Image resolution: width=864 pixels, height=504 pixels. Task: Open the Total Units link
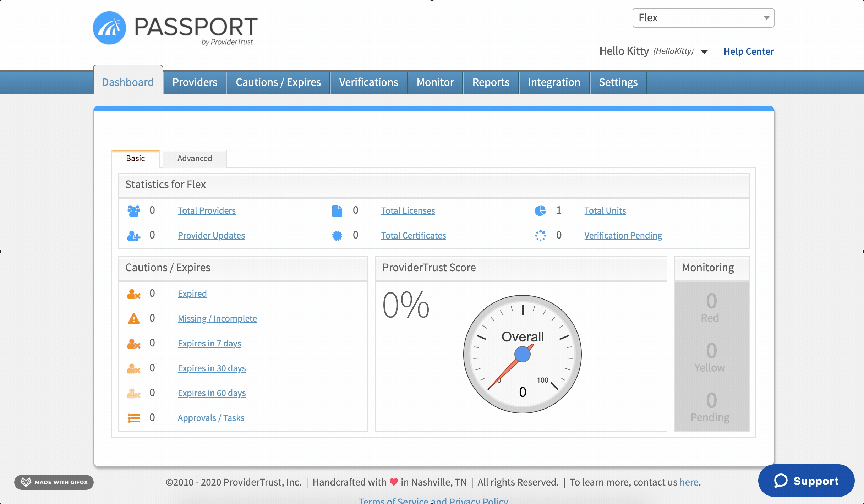(605, 210)
